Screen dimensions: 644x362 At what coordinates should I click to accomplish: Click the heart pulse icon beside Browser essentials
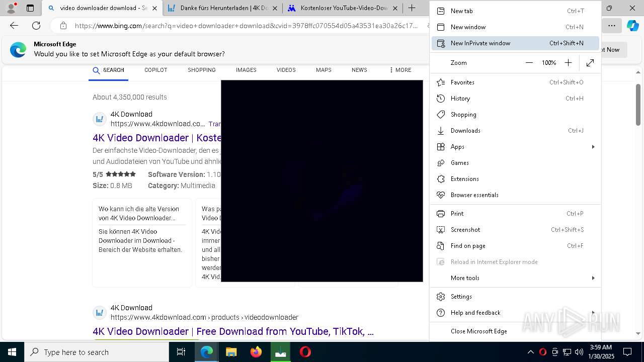click(x=441, y=195)
